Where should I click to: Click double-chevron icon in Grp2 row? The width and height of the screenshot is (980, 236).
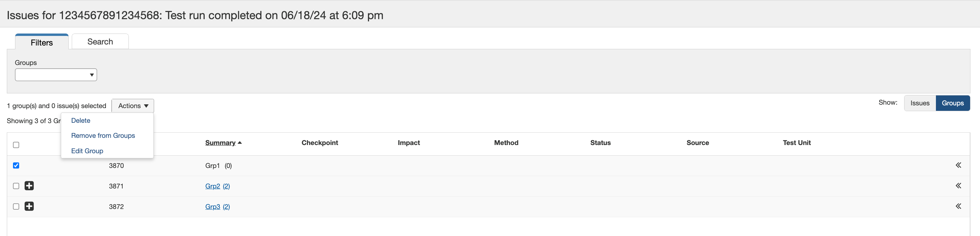click(958, 186)
